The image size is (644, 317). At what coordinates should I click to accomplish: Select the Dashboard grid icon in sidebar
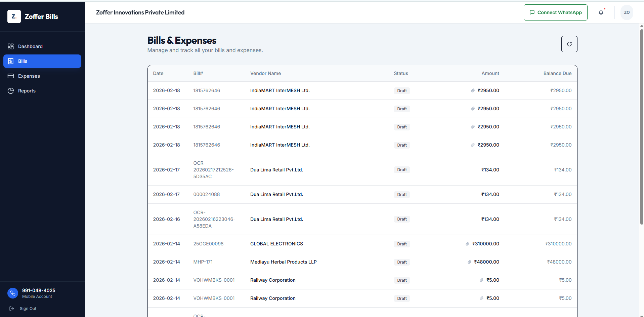pos(11,46)
